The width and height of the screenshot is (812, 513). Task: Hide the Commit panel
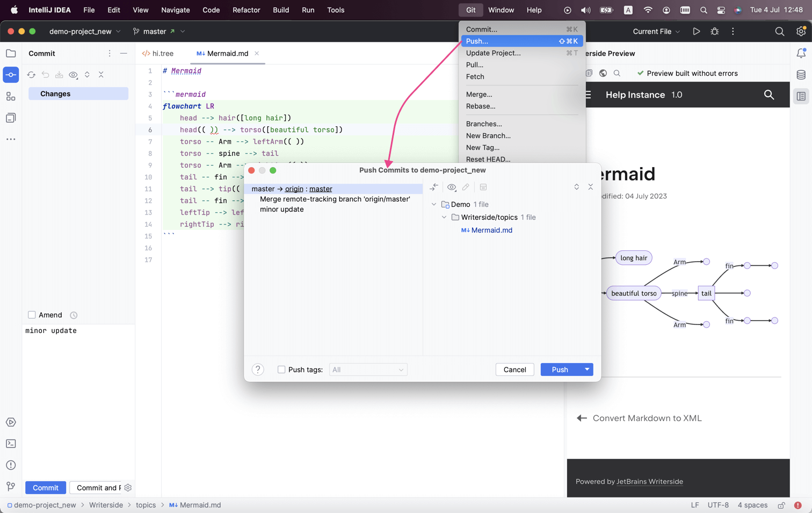click(x=124, y=53)
